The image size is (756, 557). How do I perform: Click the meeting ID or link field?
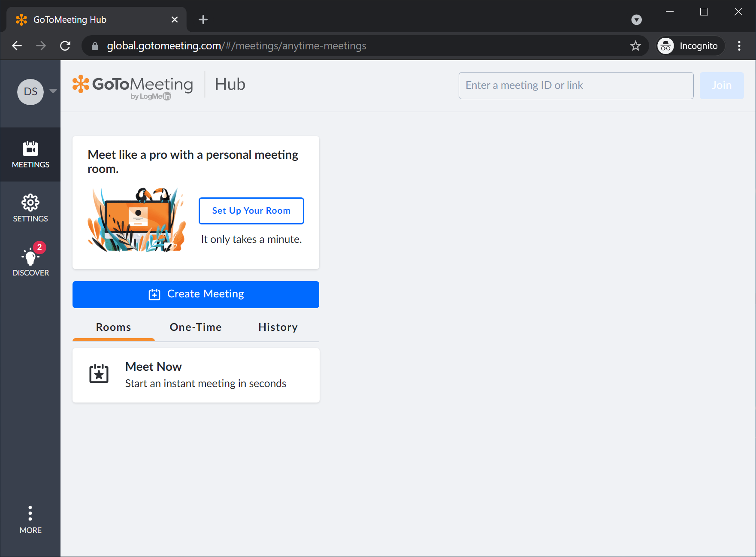pos(576,85)
